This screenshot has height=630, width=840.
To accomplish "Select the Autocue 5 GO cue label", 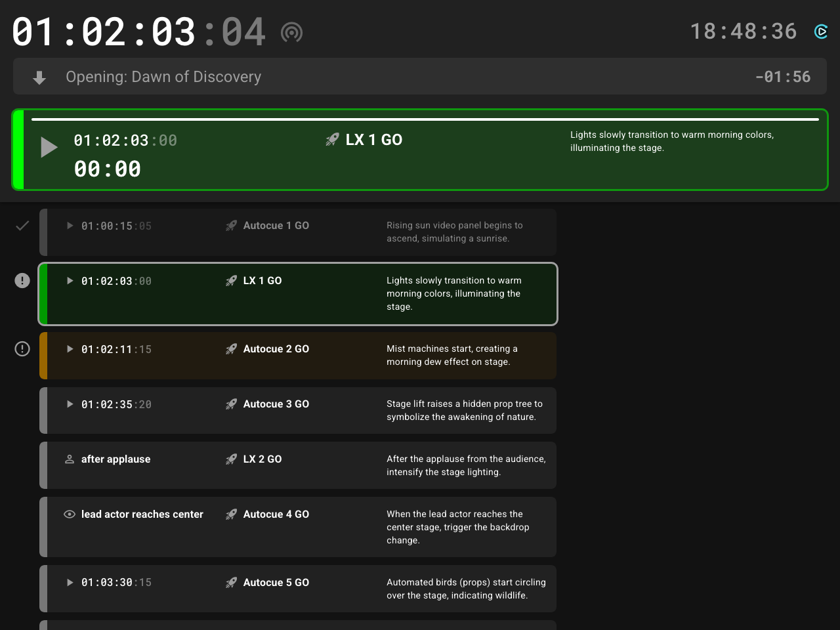I will click(276, 583).
